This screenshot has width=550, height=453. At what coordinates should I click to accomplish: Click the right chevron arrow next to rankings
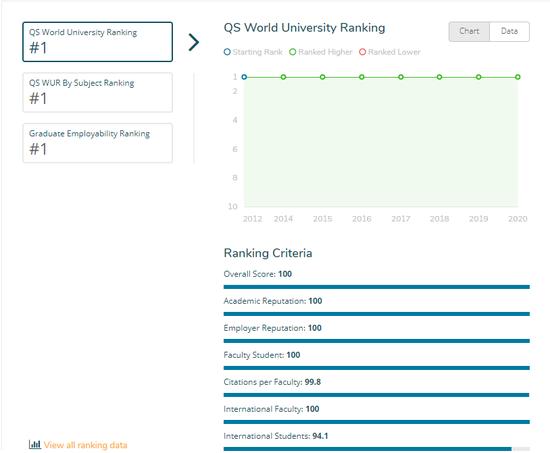tap(194, 42)
